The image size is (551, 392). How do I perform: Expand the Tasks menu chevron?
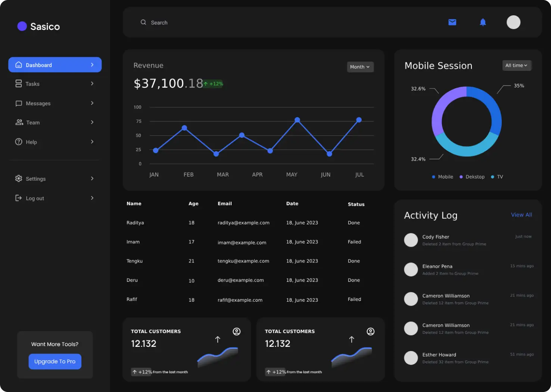[92, 84]
